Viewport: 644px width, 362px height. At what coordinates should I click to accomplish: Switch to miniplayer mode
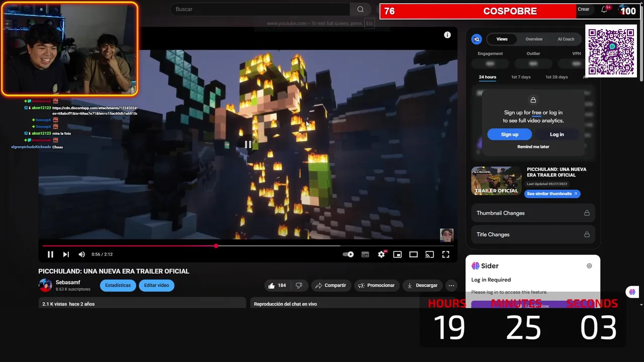pyautogui.click(x=397, y=254)
